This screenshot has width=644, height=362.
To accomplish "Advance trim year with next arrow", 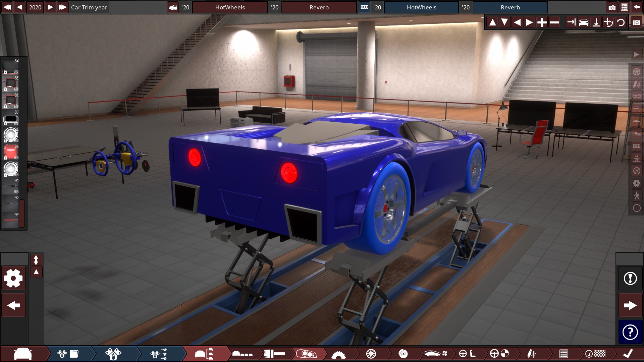I will click(50, 7).
